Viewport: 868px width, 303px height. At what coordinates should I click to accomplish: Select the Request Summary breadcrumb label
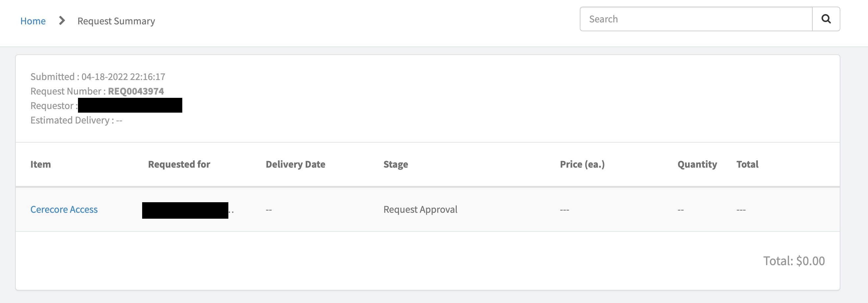116,21
